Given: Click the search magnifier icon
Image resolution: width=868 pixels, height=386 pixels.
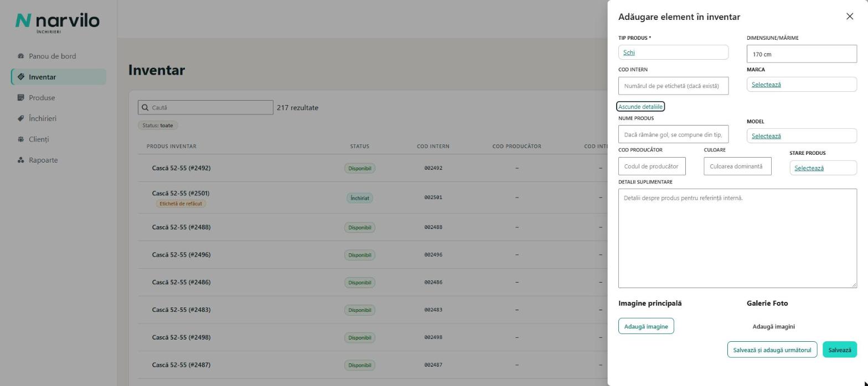Looking at the screenshot, I should [145, 108].
